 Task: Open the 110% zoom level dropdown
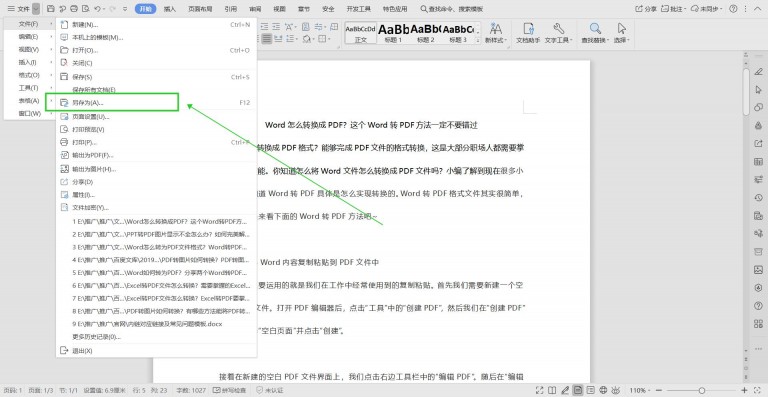click(641, 390)
